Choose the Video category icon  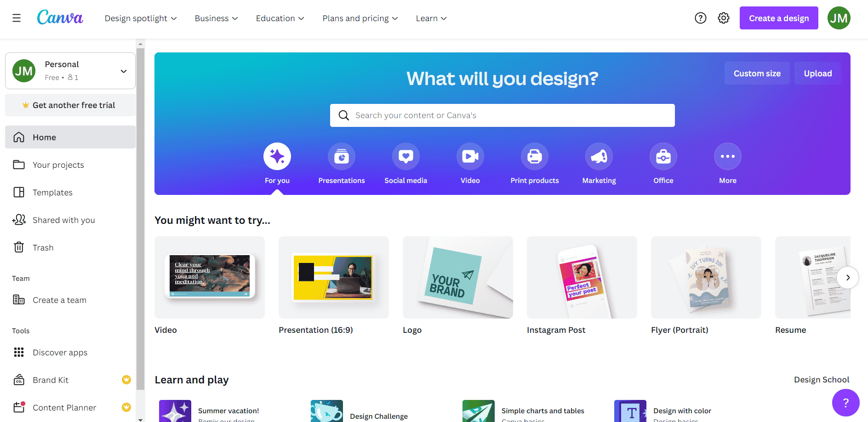coord(470,156)
